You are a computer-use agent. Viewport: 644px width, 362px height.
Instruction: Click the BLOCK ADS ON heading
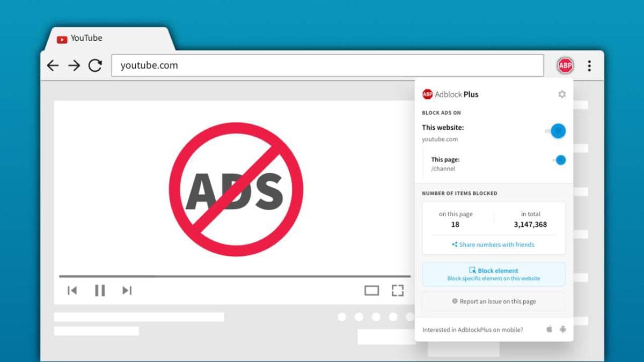tap(441, 113)
